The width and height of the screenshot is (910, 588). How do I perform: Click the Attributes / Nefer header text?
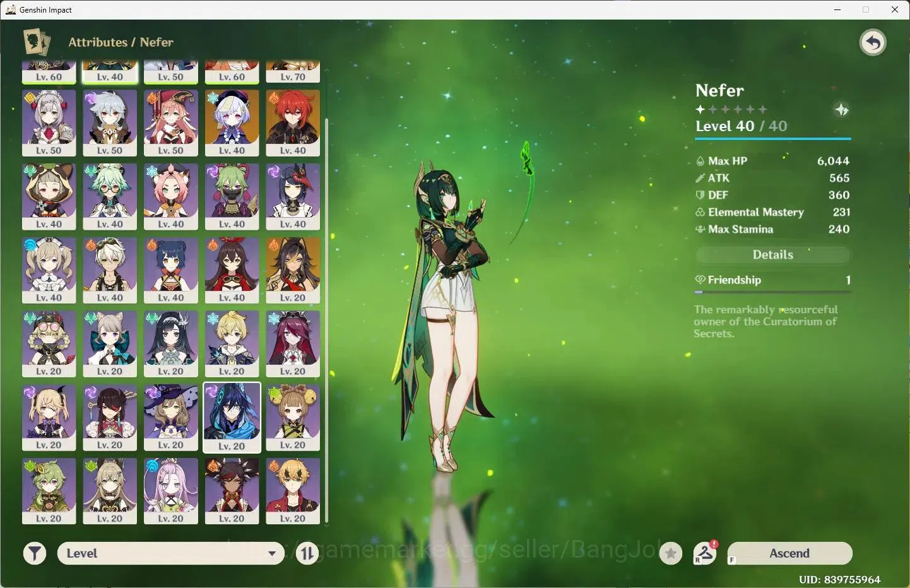click(121, 42)
